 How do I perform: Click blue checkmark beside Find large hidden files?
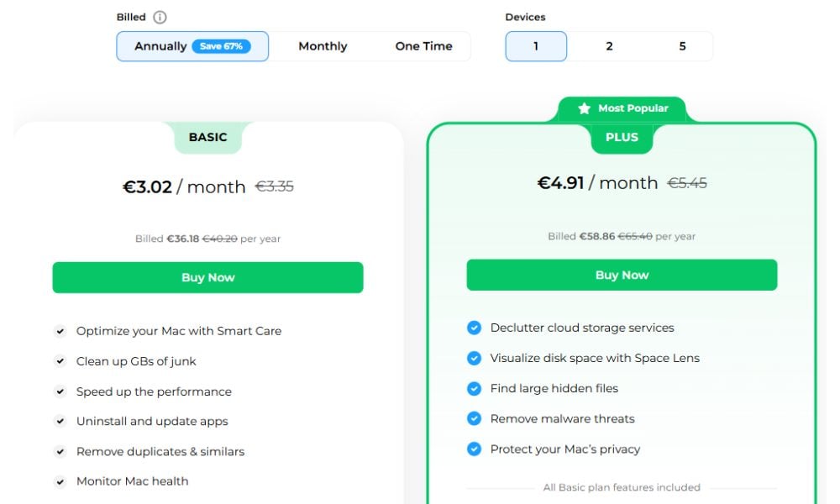pos(475,388)
